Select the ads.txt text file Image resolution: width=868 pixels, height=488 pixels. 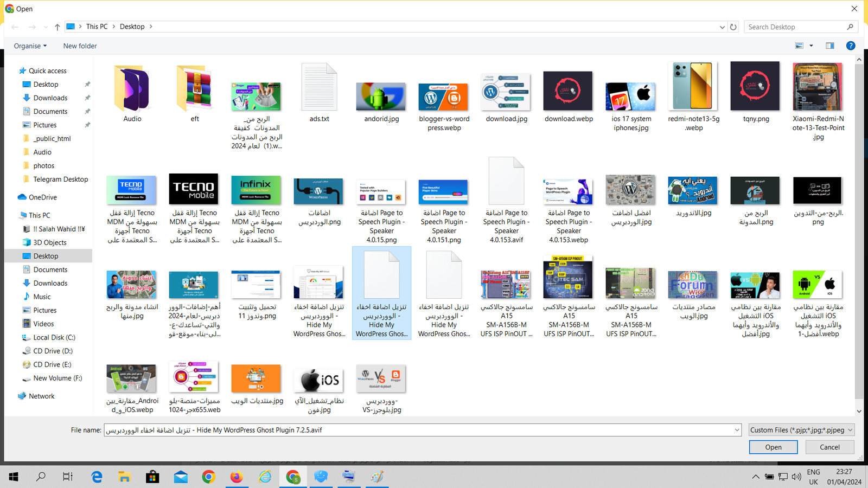coord(319,93)
